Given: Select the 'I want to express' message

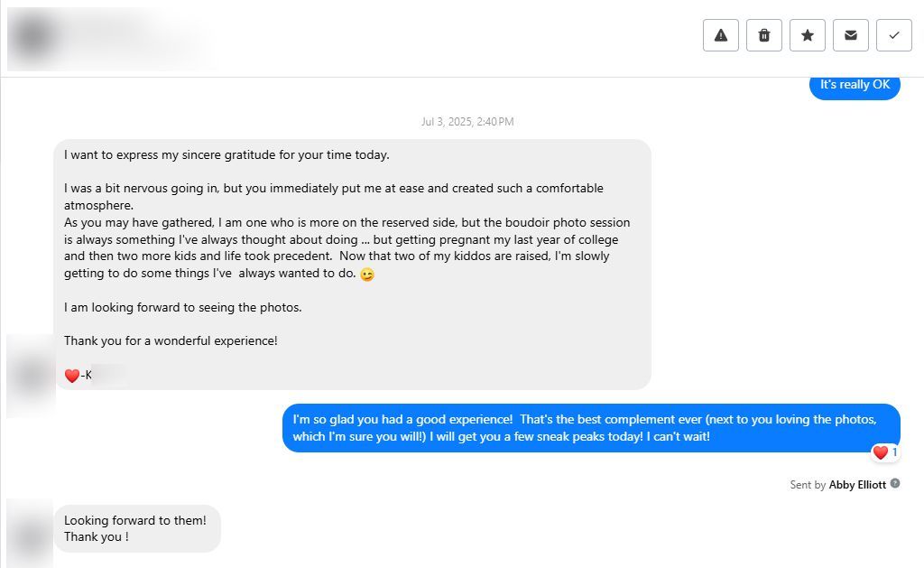Looking at the screenshot, I should [x=353, y=265].
